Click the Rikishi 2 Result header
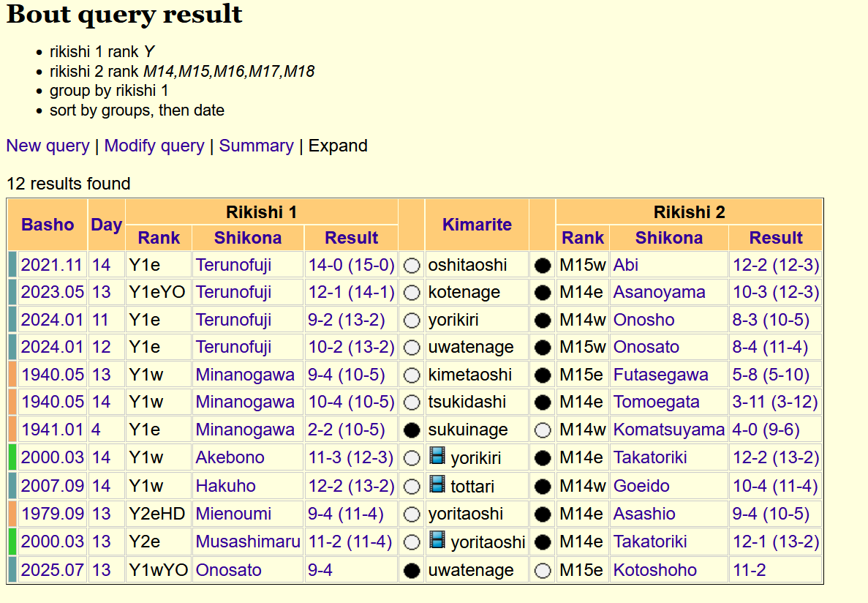The image size is (868, 603). point(776,238)
